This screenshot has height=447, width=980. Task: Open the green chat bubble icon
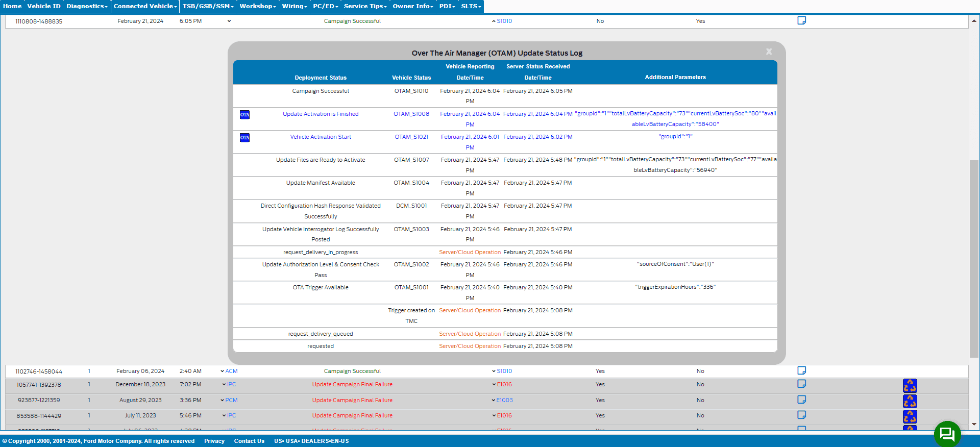pyautogui.click(x=947, y=434)
